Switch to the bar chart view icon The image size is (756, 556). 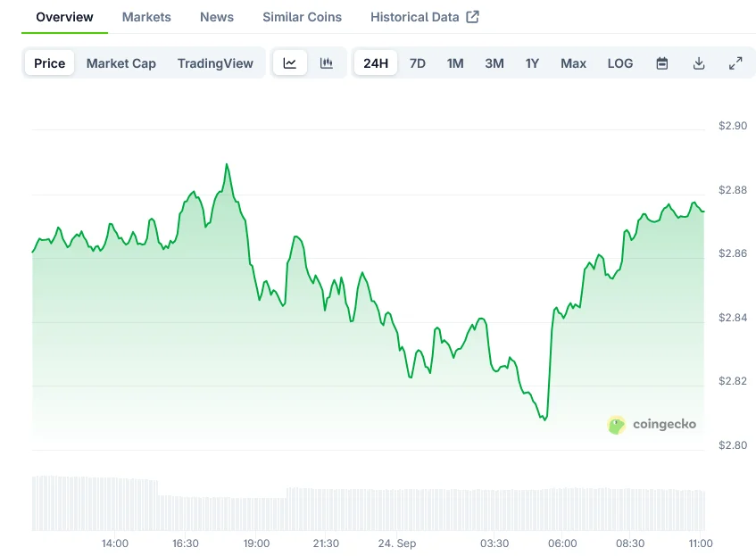tap(327, 62)
